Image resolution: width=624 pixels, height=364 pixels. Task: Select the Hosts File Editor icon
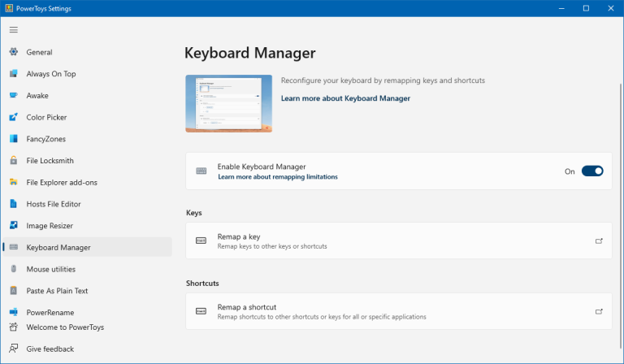click(x=14, y=204)
